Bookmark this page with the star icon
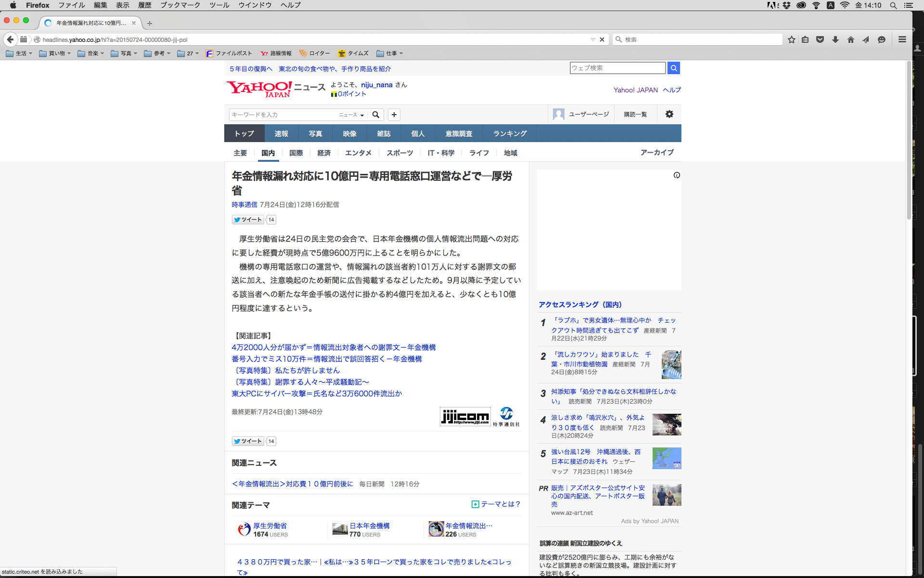924x578 pixels. click(792, 39)
